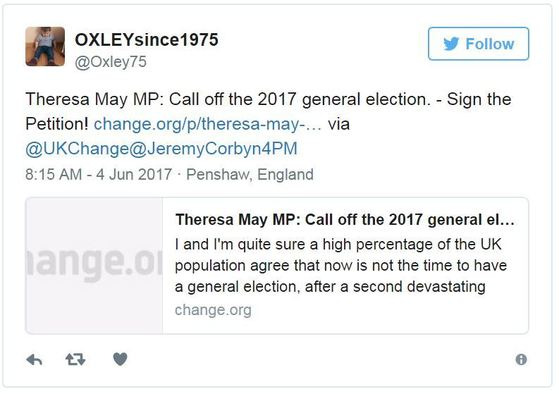This screenshot has height=394, width=559.
Task: Follow OXLEYsince1975 account
Action: pyautogui.click(x=478, y=44)
